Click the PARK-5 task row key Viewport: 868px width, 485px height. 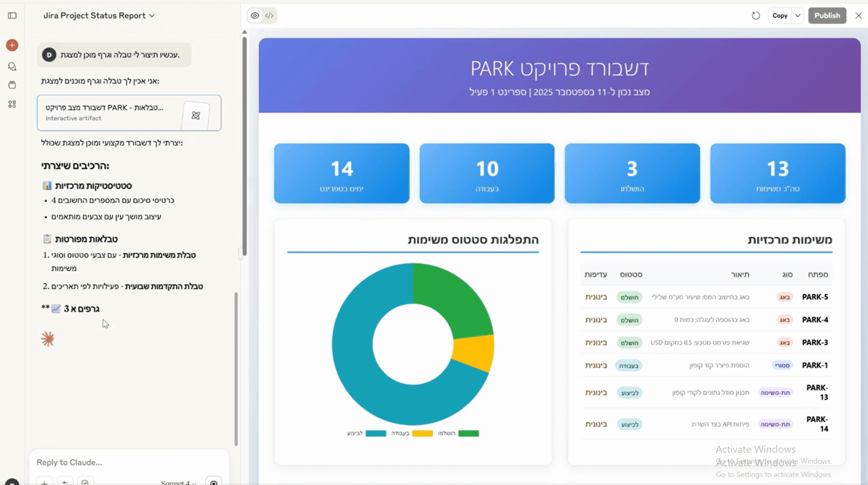click(815, 297)
